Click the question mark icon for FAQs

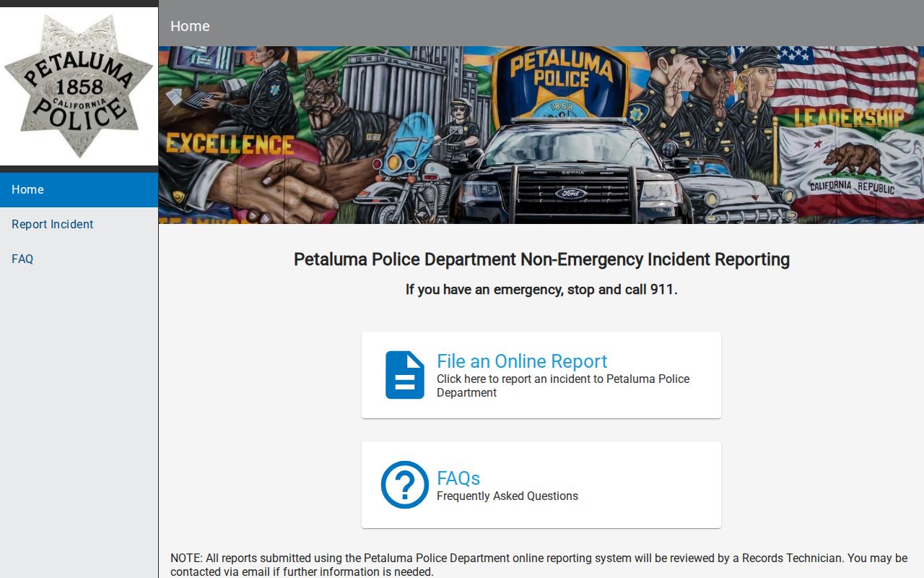click(405, 485)
